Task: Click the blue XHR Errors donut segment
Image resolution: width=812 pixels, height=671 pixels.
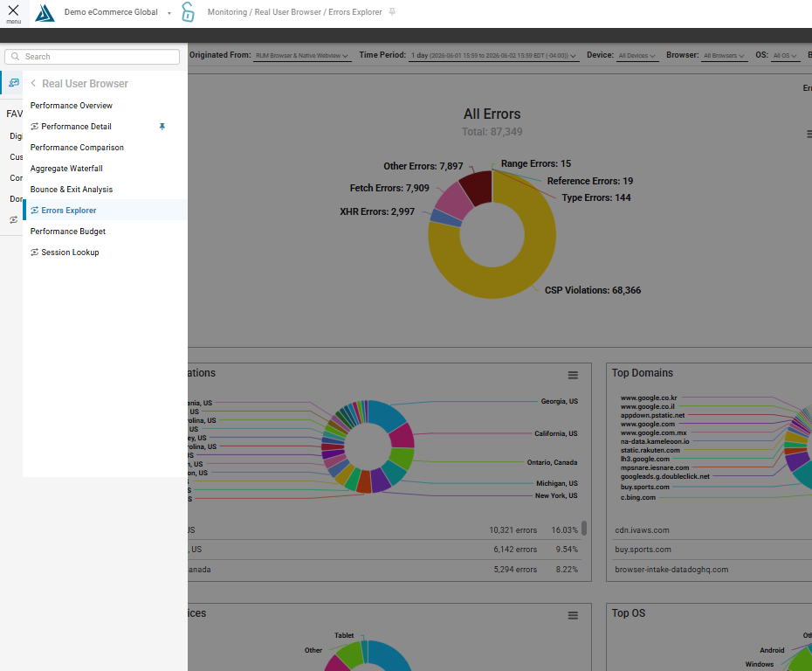Action: pyautogui.click(x=445, y=218)
